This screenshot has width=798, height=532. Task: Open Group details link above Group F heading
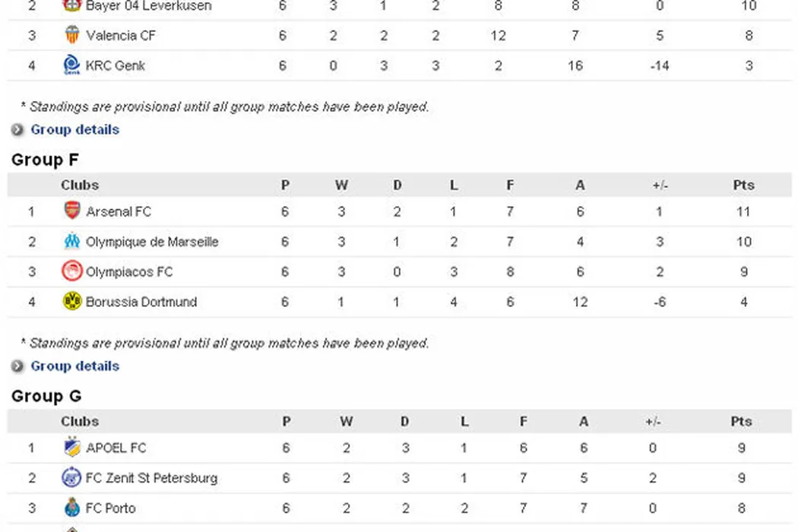click(x=74, y=130)
